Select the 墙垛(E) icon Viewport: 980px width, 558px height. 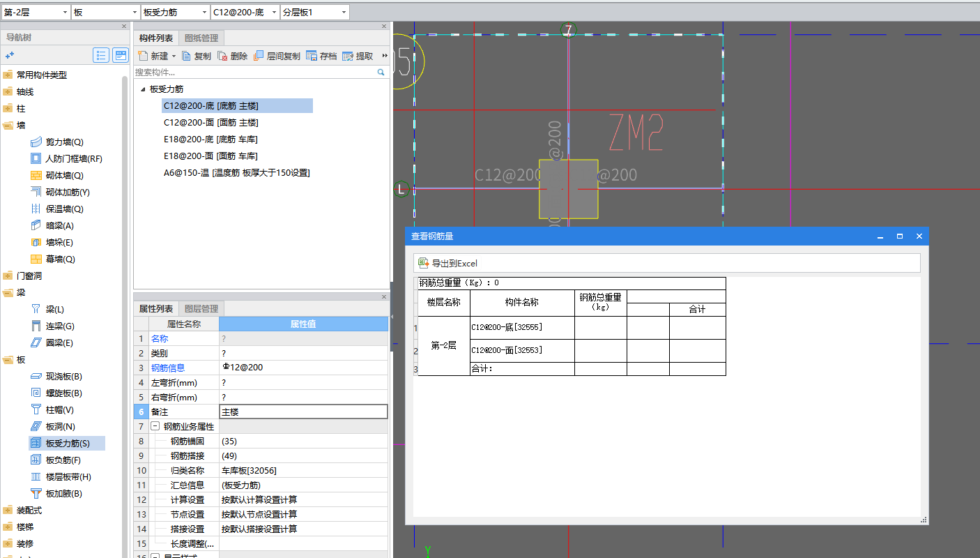36,242
